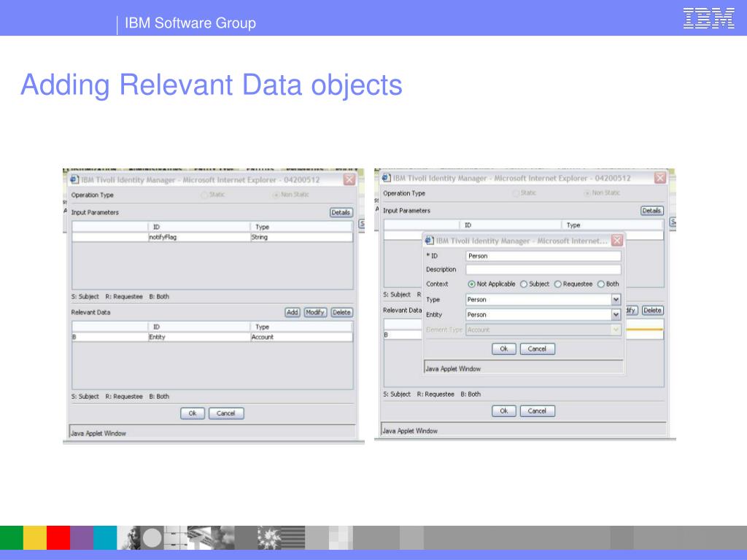747x560 pixels.
Task: Click into the Description text field
Action: [543, 270]
